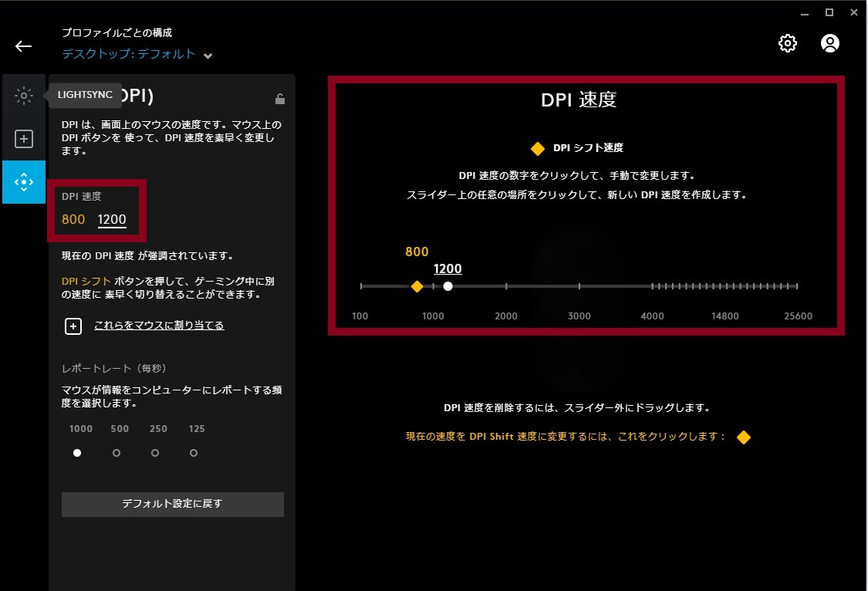
Task: Open the G HUB settings gear
Action: click(x=787, y=43)
